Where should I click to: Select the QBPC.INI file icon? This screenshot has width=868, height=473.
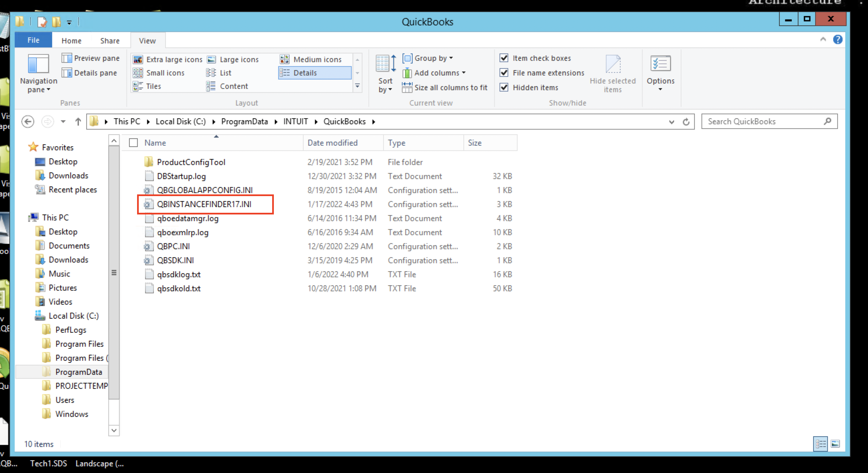pyautogui.click(x=148, y=247)
